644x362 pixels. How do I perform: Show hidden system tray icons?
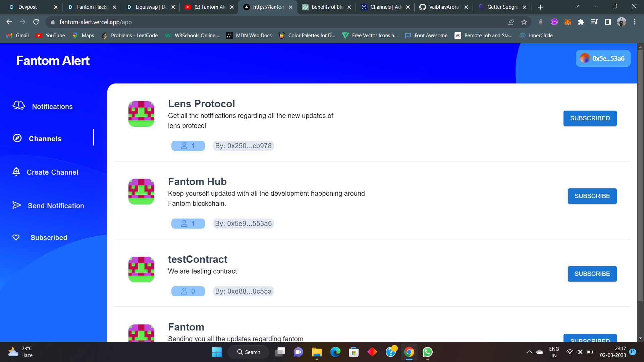[x=529, y=352]
